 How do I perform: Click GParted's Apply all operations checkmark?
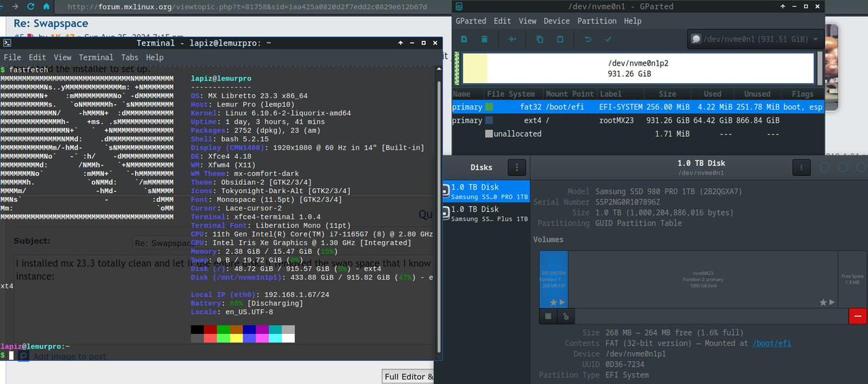click(608, 39)
